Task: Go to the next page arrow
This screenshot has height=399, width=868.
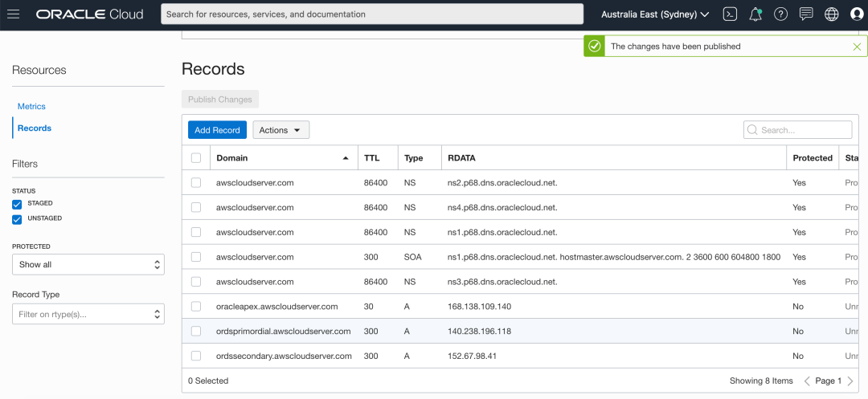Action: [x=850, y=381]
